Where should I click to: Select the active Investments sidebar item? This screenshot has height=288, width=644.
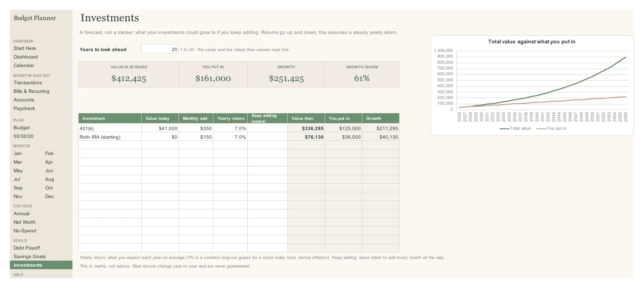click(41, 265)
